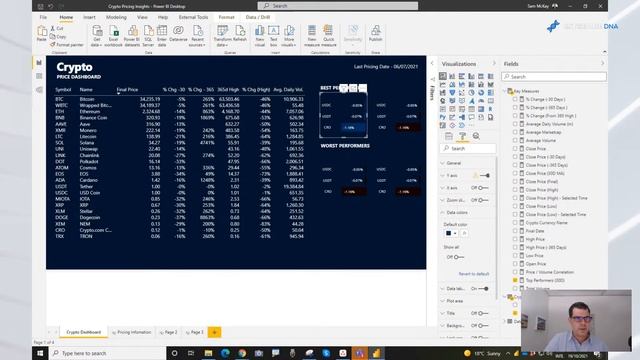Image resolution: width=640 pixels, height=360 pixels.
Task: Choose the Dataverse data source
Action: tap(178, 33)
